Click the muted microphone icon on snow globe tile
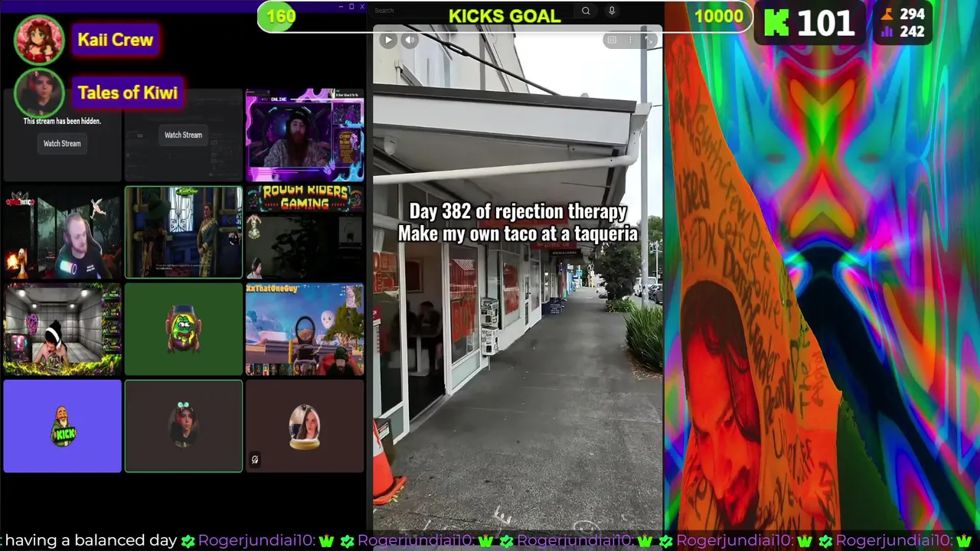The width and height of the screenshot is (980, 551). click(x=255, y=460)
